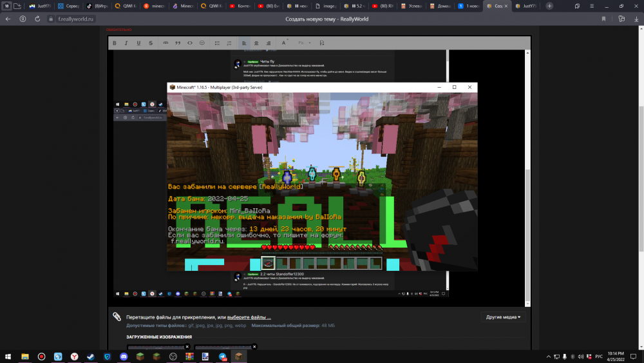
Task: Insert a numbered list
Action: (229, 43)
